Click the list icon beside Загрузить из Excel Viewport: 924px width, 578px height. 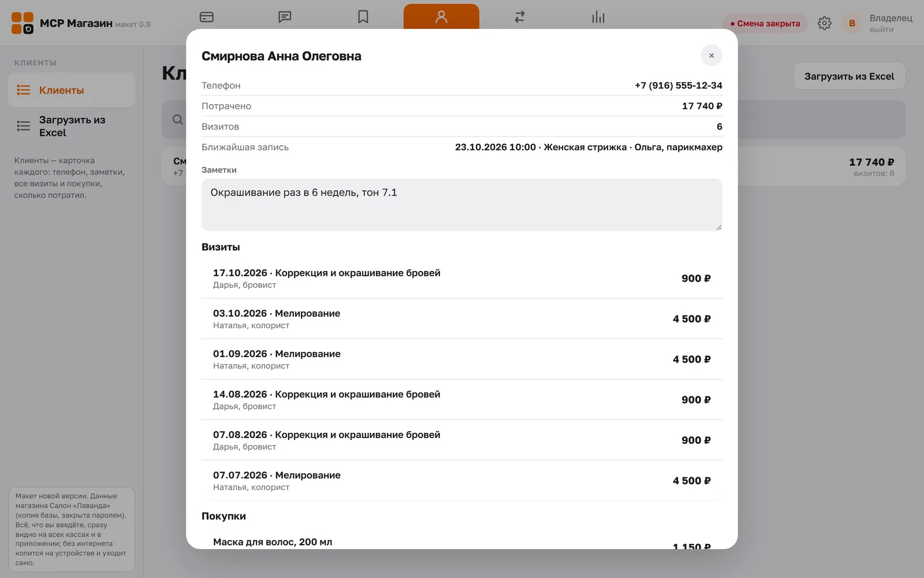click(x=24, y=126)
